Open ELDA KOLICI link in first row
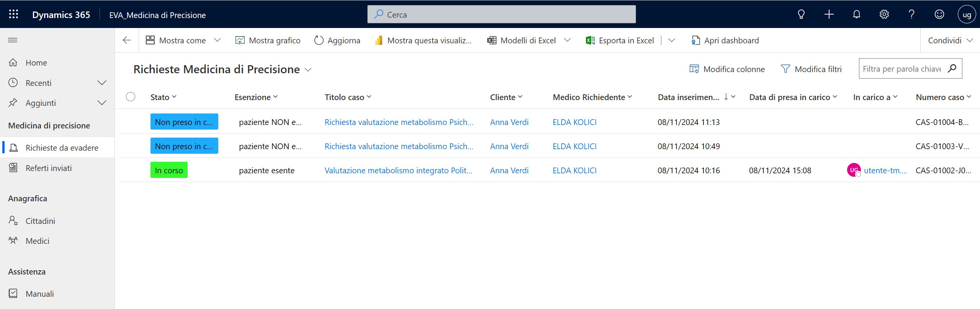Viewport: 980px width, 309px height. (x=574, y=122)
